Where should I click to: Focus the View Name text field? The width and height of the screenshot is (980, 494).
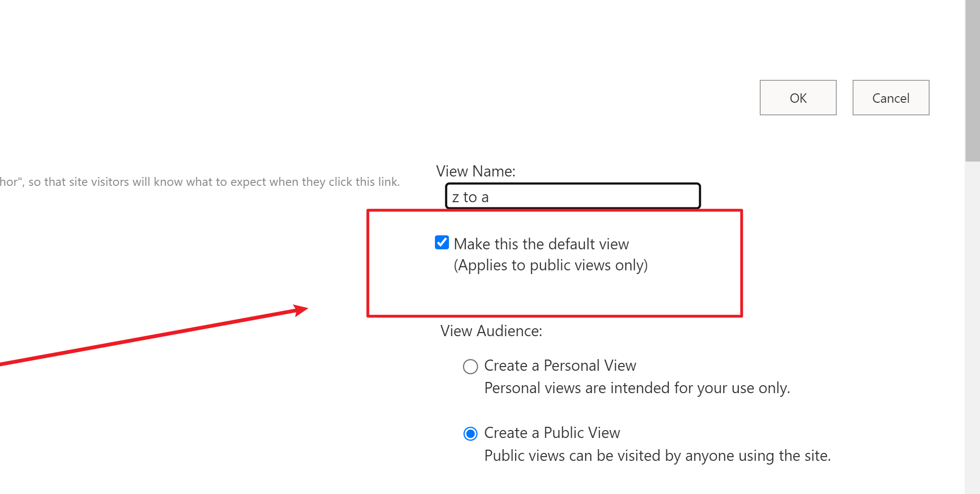click(573, 196)
